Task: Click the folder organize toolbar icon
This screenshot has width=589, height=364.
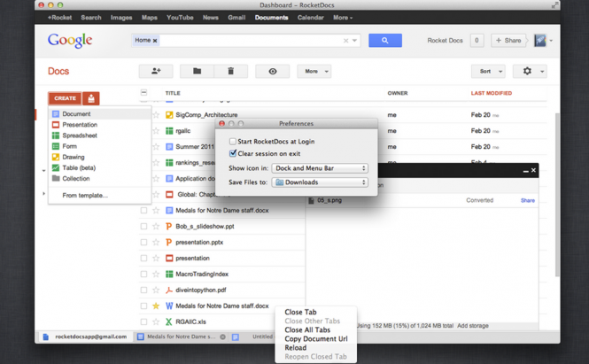Action: [197, 71]
